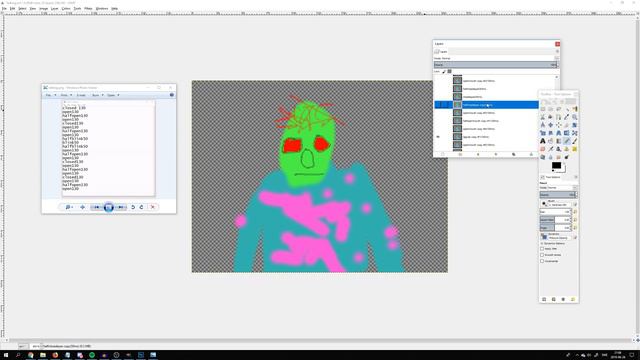Open the GIMP Edit menu
The height and width of the screenshot is (360, 640).
[x=13, y=8]
